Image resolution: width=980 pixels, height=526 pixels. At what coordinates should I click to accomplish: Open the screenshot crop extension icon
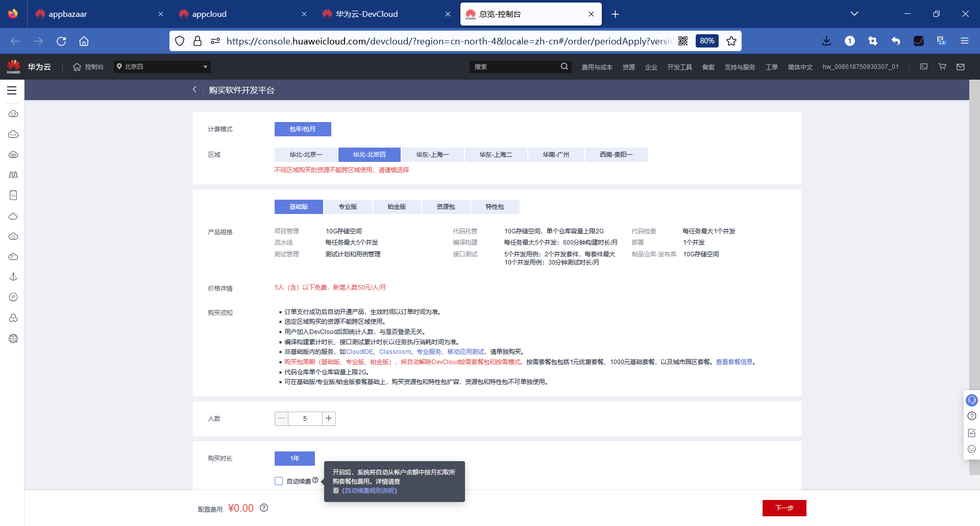[873, 41]
